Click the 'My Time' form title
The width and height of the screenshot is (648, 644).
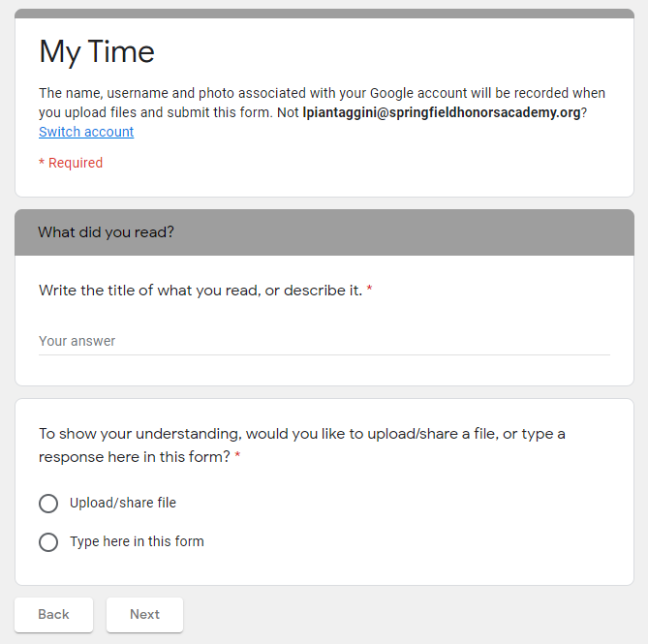tap(97, 51)
